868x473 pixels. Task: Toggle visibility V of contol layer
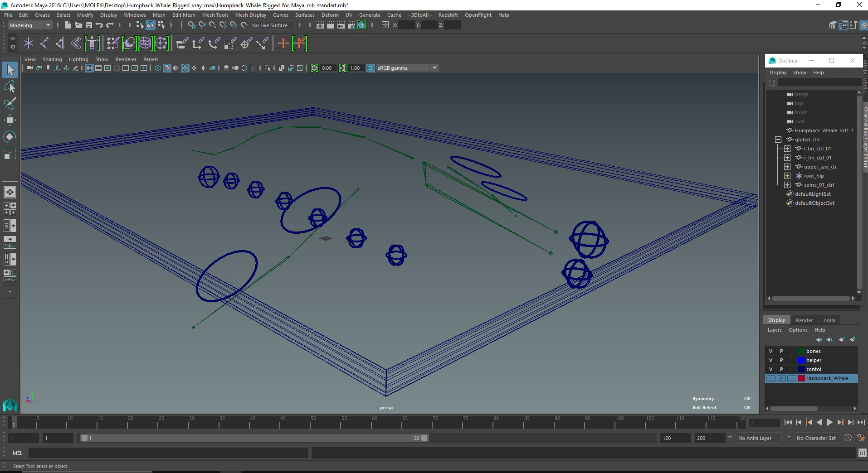click(770, 369)
